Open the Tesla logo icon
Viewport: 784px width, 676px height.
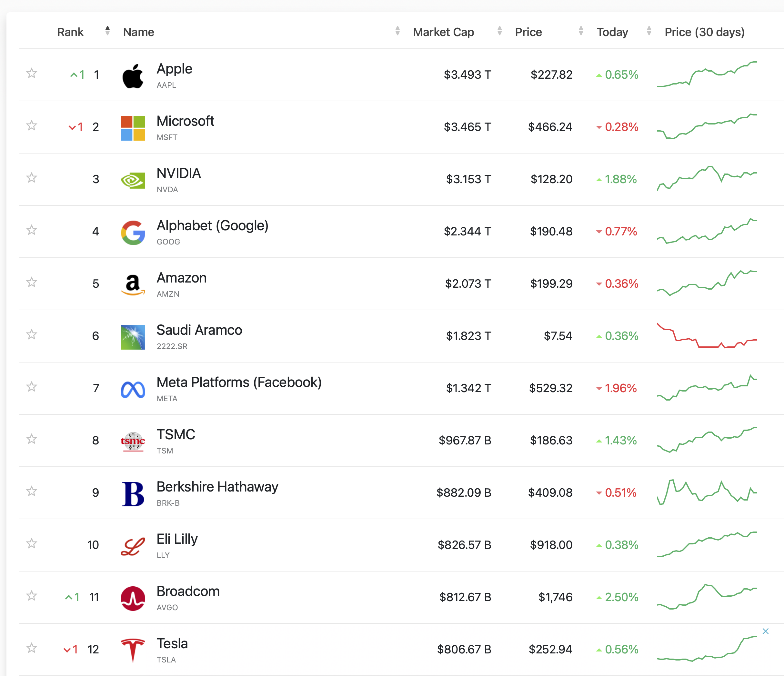pos(133,650)
